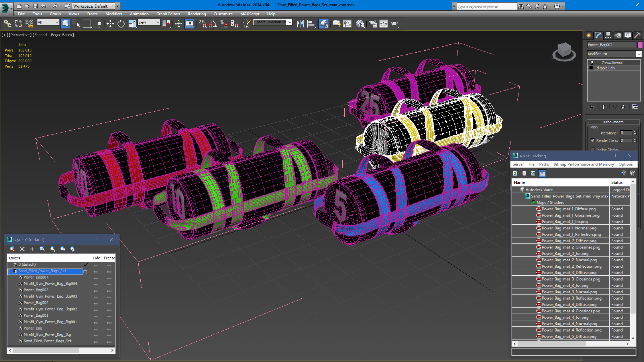Open the Utilities command panel hammer icon
This screenshot has height=362, width=644.
(x=637, y=36)
